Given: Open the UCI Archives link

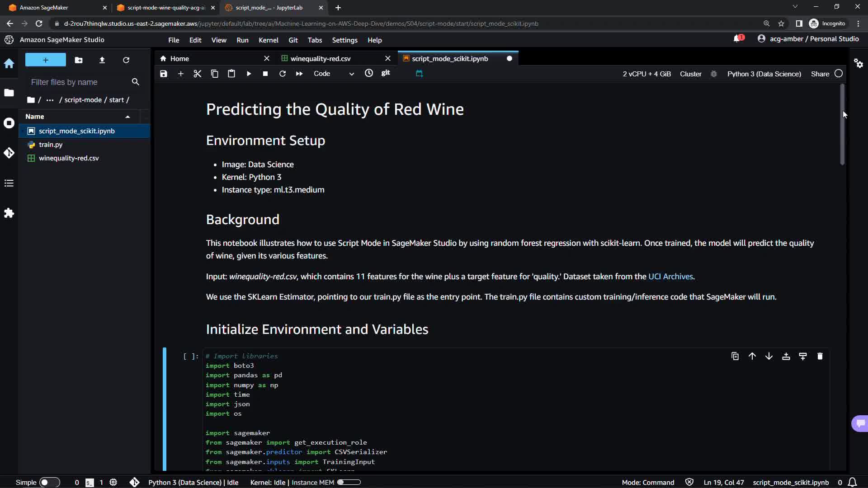Looking at the screenshot, I should pyautogui.click(x=670, y=277).
